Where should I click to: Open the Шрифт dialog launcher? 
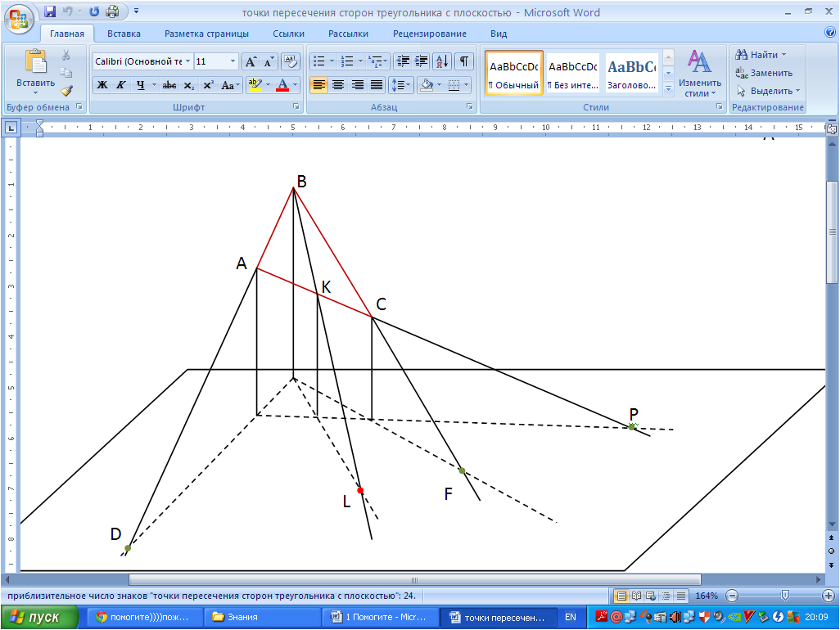click(296, 107)
